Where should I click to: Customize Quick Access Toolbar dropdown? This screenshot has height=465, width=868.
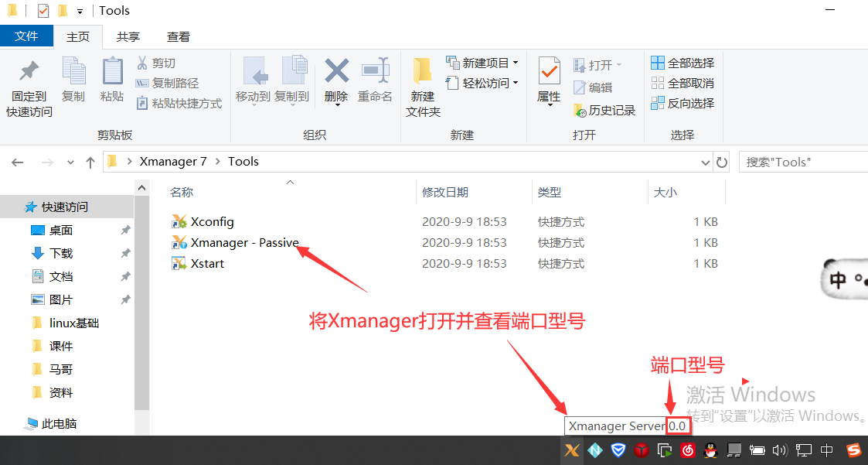point(80,12)
